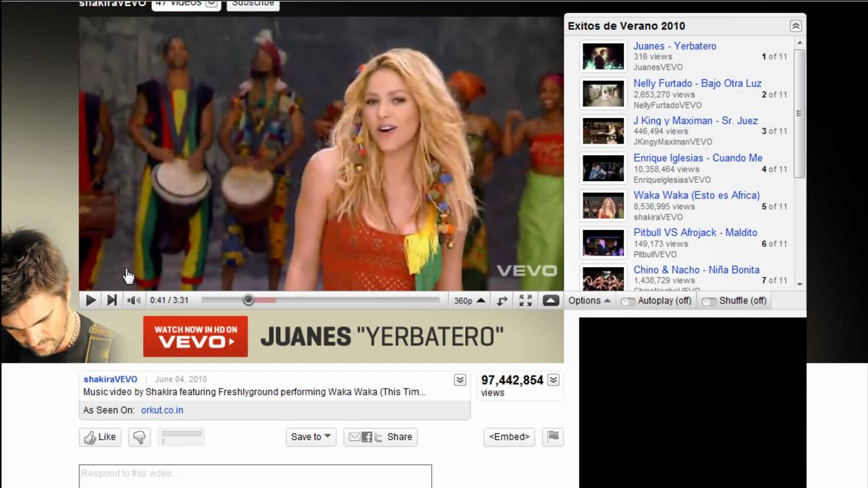Play the video with the play button
Viewport: 868px width, 488px height.
90,300
